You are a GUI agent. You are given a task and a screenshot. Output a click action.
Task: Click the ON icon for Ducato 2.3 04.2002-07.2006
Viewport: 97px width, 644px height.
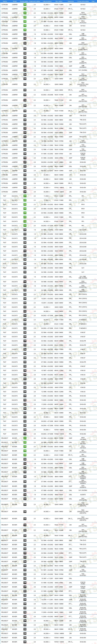pos(25,328)
